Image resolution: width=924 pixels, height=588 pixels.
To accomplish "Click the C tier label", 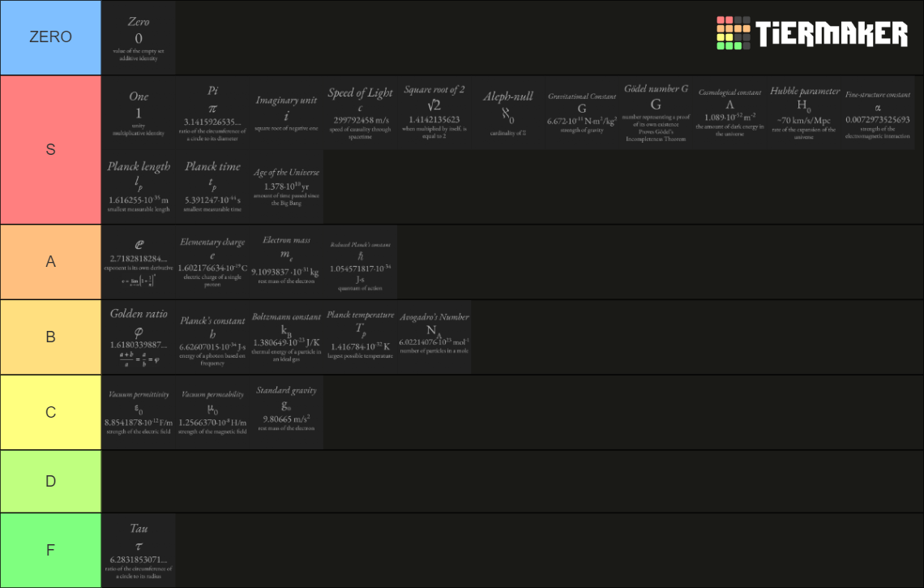I will pos(51,412).
